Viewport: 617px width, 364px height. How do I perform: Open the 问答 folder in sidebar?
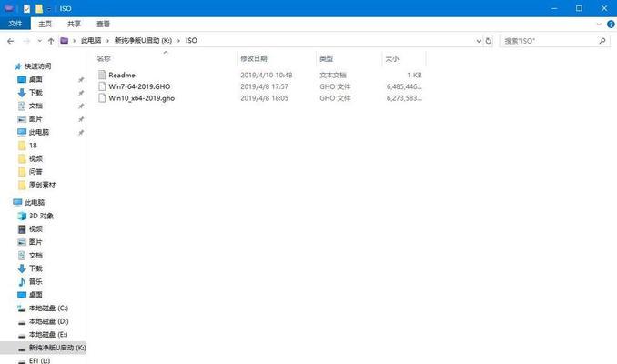[35, 172]
